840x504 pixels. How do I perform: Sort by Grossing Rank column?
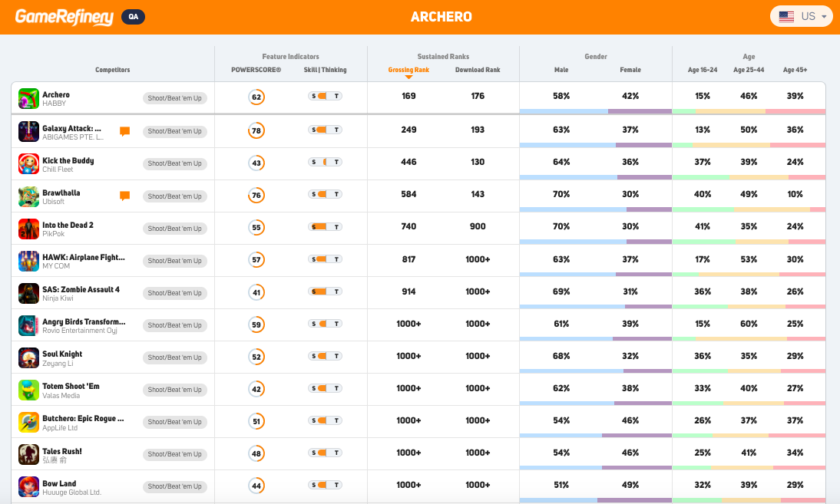point(408,70)
